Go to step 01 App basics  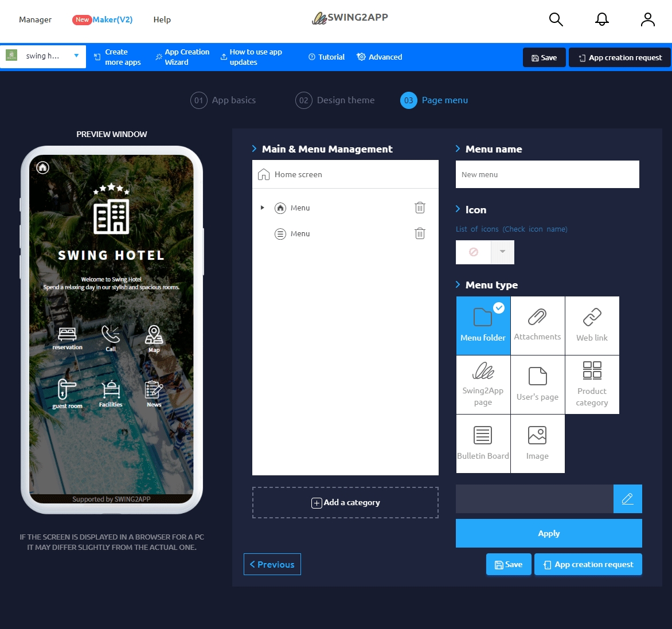point(223,100)
